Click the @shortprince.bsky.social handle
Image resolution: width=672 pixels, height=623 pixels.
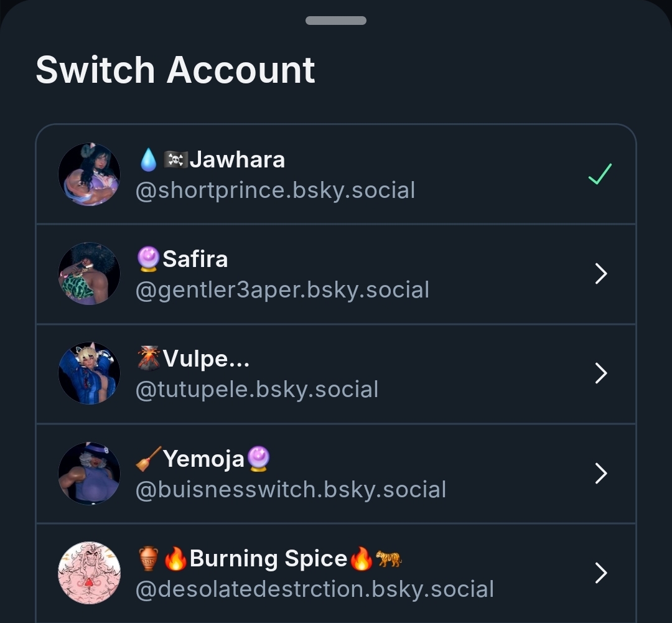point(275,190)
